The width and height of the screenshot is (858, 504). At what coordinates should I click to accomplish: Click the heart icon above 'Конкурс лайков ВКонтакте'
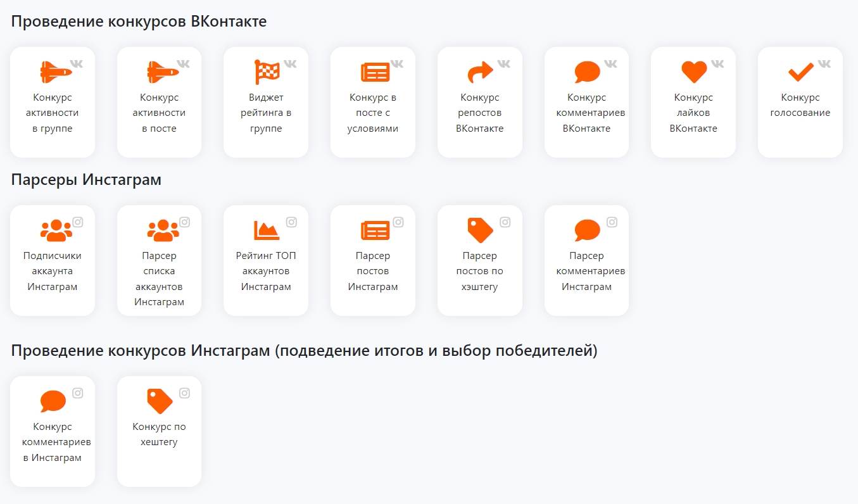[694, 72]
